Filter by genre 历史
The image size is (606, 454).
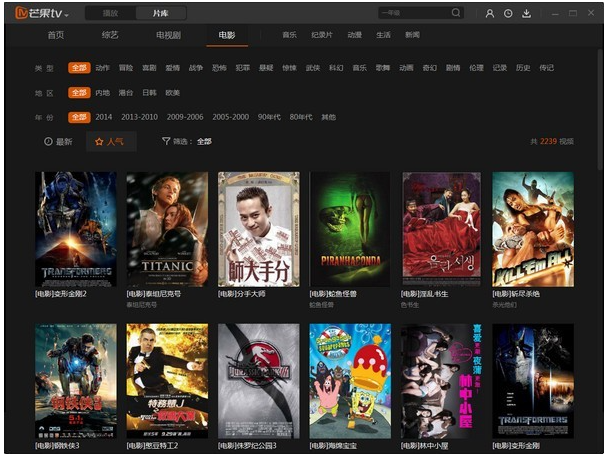pos(523,68)
